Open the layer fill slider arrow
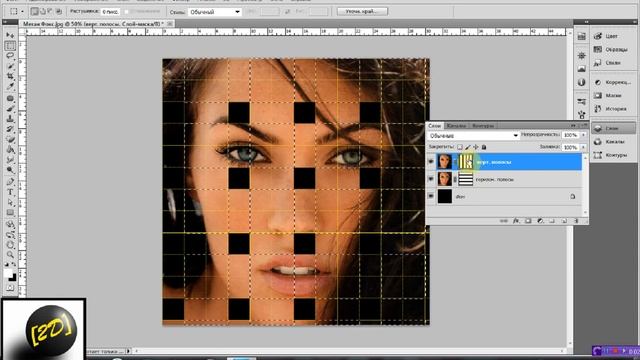This screenshot has height=360, width=640. (x=583, y=147)
